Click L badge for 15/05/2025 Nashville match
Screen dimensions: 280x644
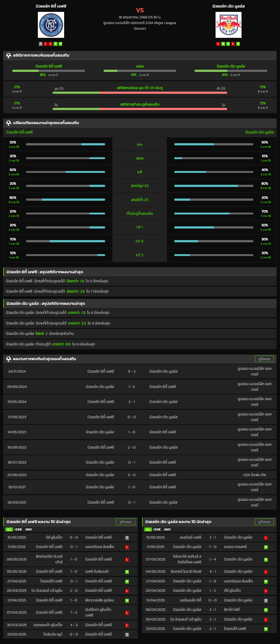266,538
